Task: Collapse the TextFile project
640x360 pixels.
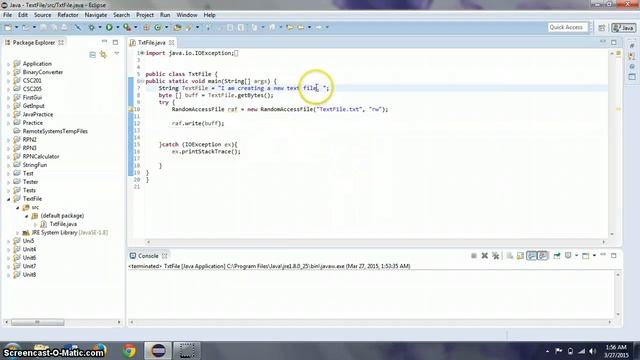Action: [x=8, y=199]
